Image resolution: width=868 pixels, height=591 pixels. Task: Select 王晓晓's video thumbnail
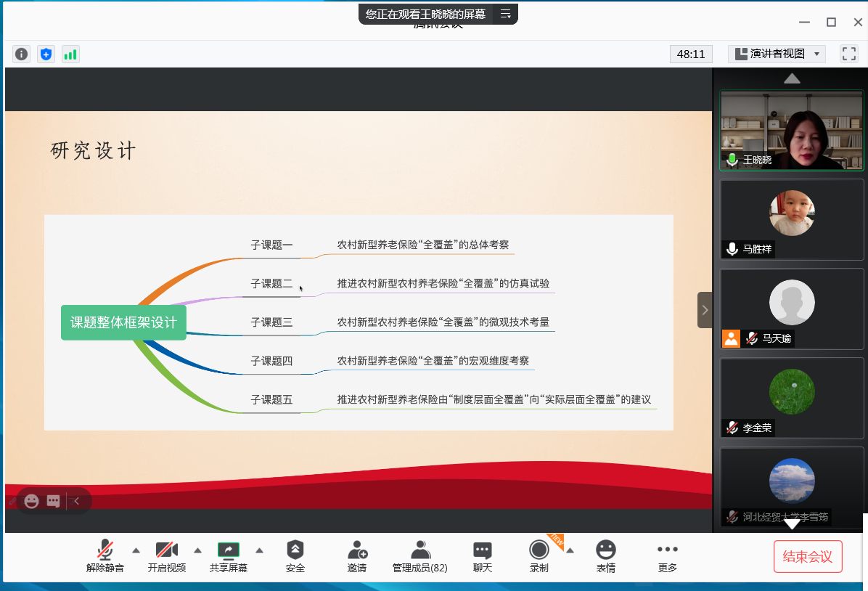point(792,131)
